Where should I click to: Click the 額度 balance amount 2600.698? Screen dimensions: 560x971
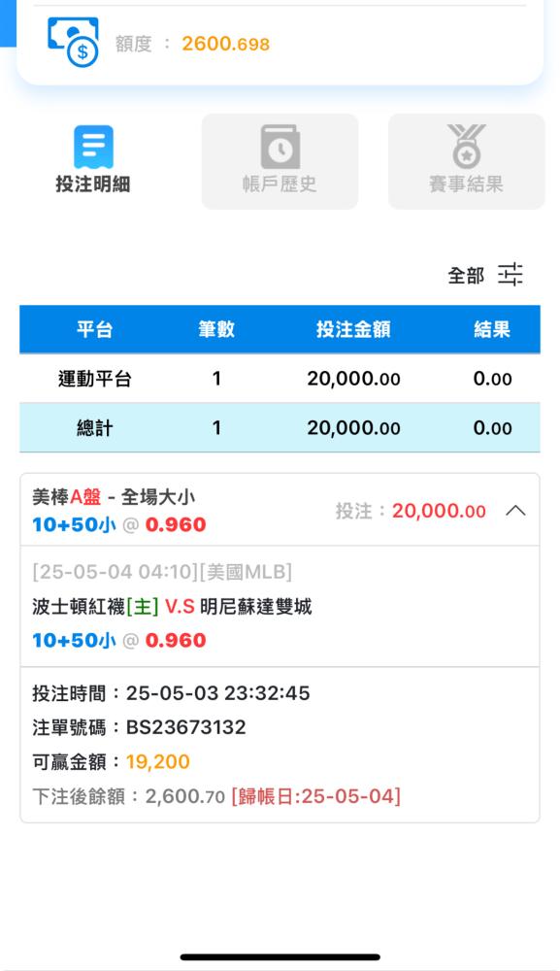coord(226,44)
